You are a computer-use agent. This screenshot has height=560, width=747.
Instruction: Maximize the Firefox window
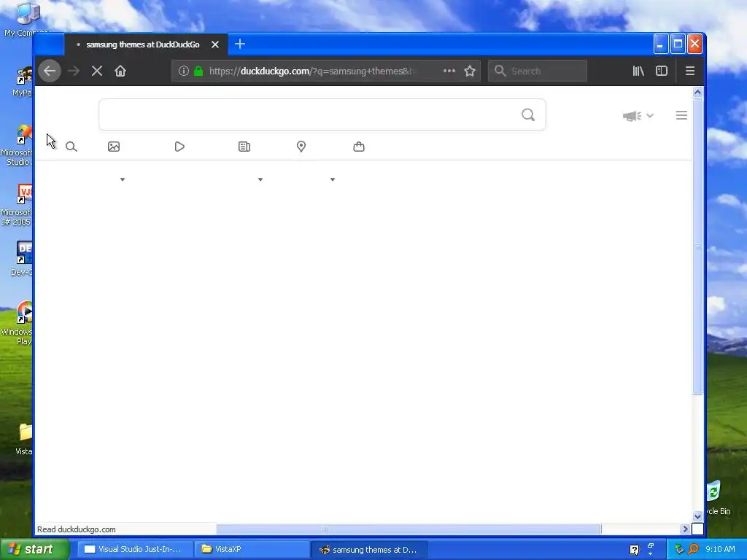click(678, 44)
